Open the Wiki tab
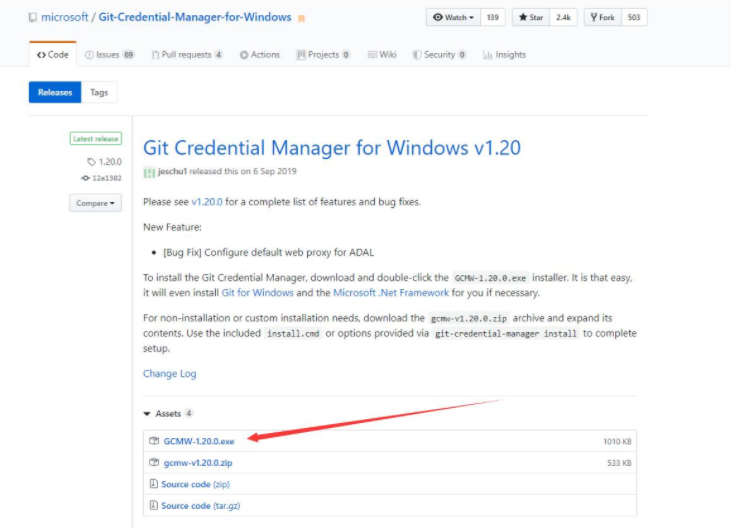 pos(382,55)
